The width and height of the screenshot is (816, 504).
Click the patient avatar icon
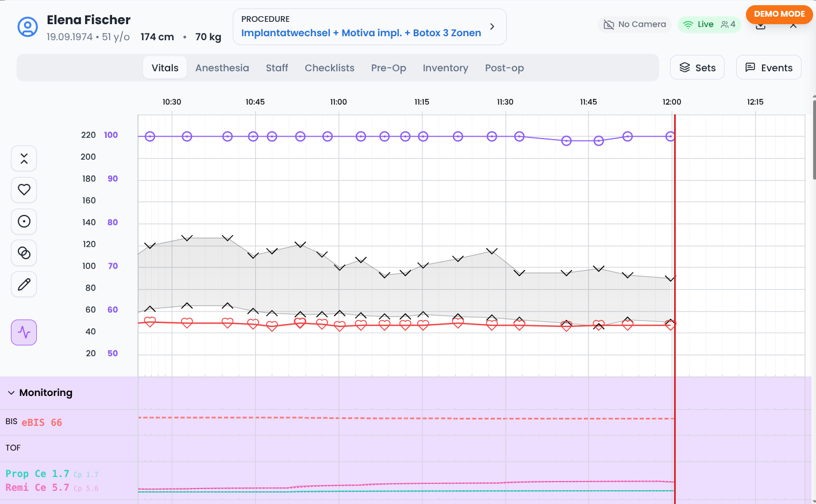coord(28,26)
